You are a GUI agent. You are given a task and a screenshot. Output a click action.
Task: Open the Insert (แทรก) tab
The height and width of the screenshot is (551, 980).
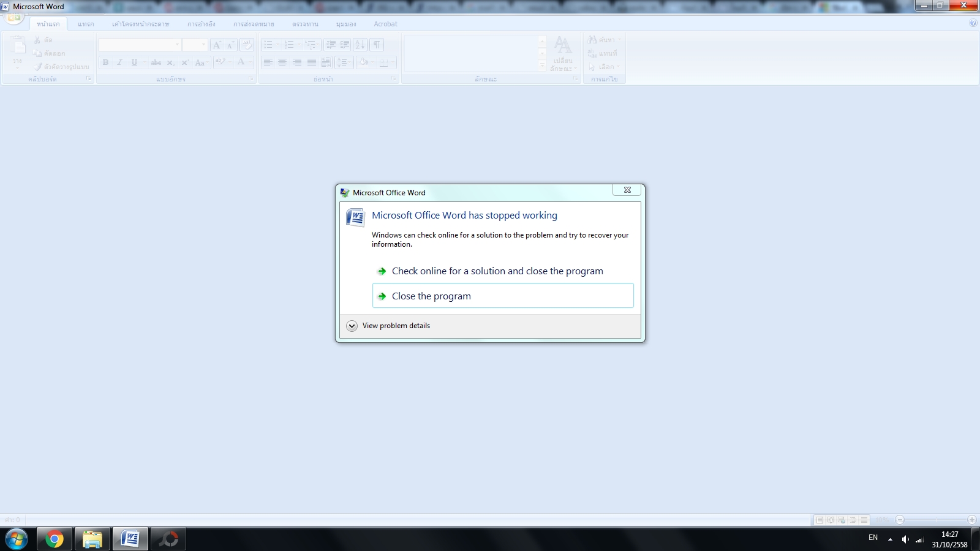86,24
